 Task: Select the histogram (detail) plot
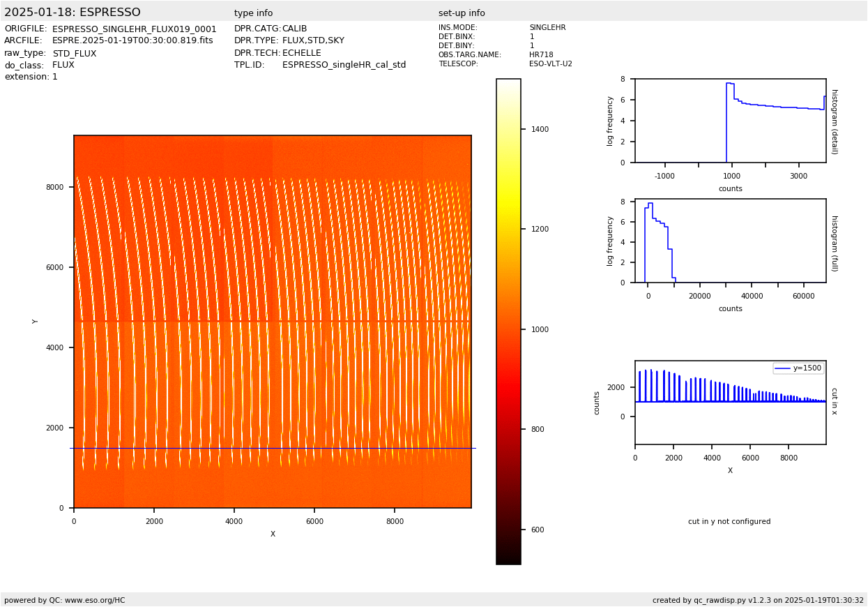pos(730,121)
